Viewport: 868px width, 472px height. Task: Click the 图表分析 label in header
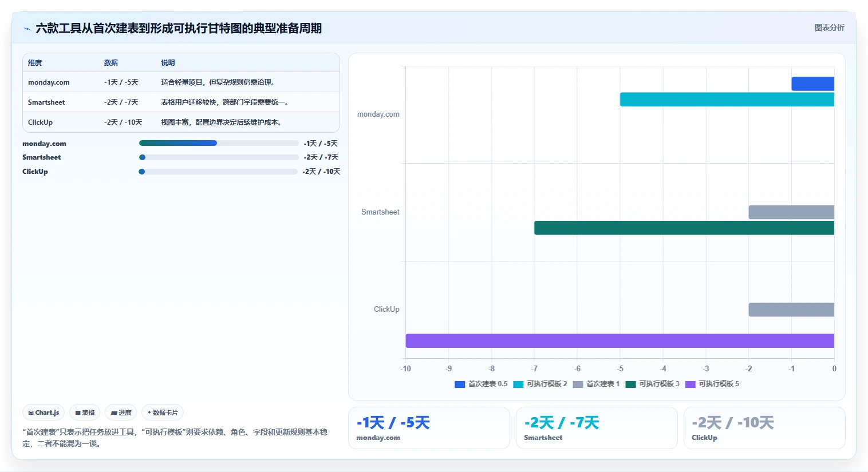(x=829, y=27)
